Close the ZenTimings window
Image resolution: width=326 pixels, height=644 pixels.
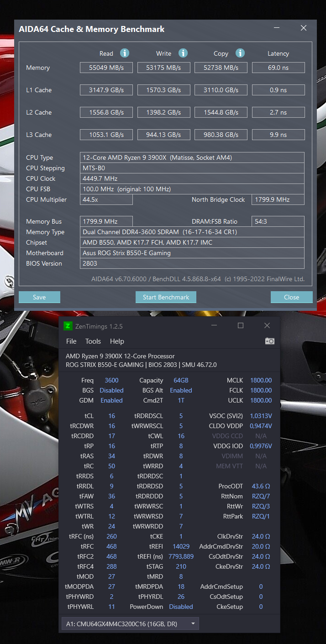[267, 325]
